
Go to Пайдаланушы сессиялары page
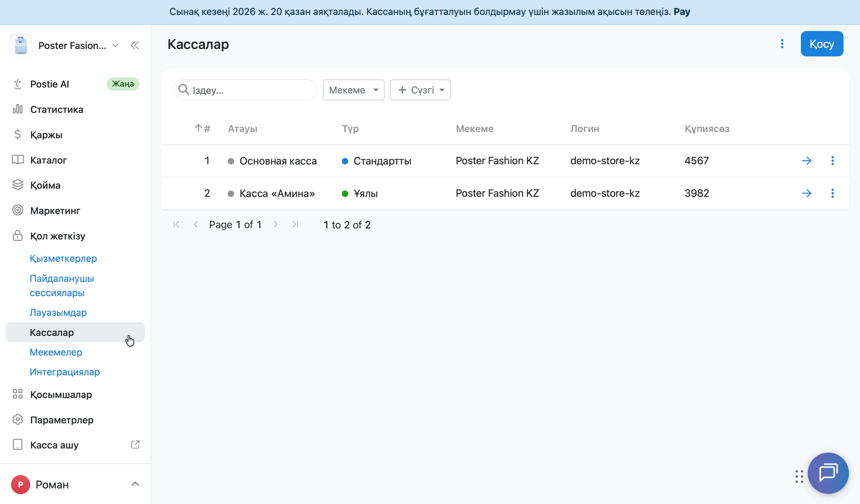(x=62, y=286)
